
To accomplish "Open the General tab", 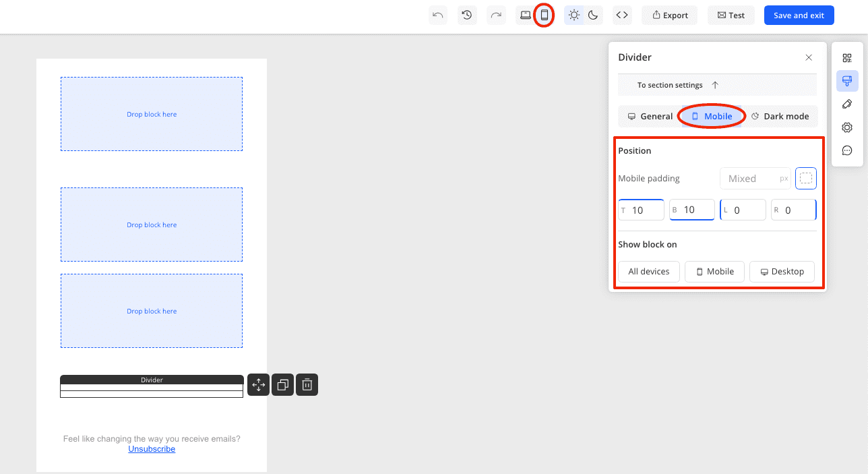I will coord(650,116).
